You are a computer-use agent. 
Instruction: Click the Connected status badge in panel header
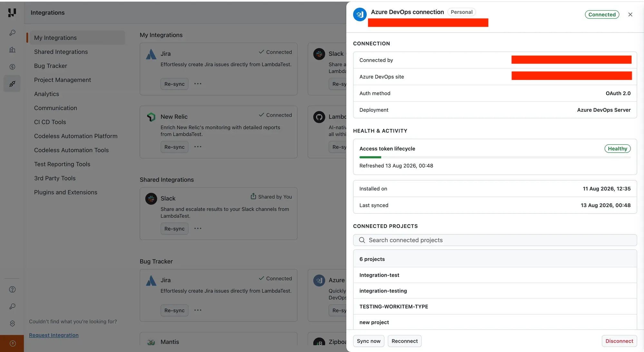(x=602, y=14)
